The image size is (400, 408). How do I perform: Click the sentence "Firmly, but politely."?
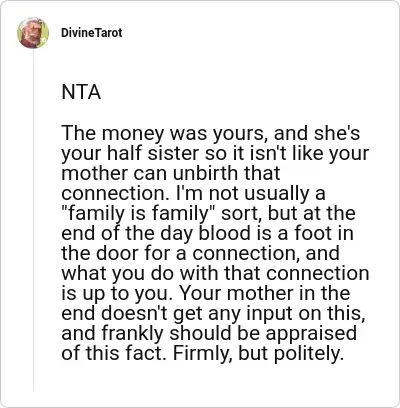click(x=258, y=353)
